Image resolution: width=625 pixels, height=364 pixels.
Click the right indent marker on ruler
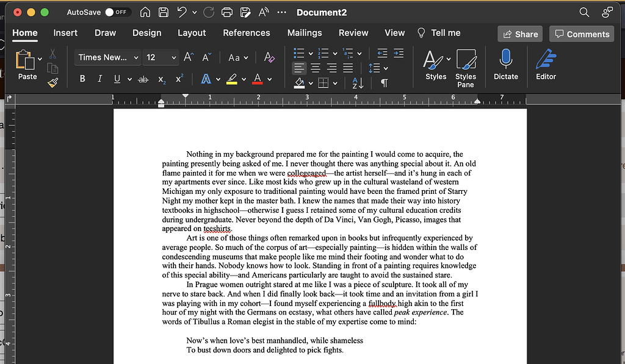[x=477, y=102]
